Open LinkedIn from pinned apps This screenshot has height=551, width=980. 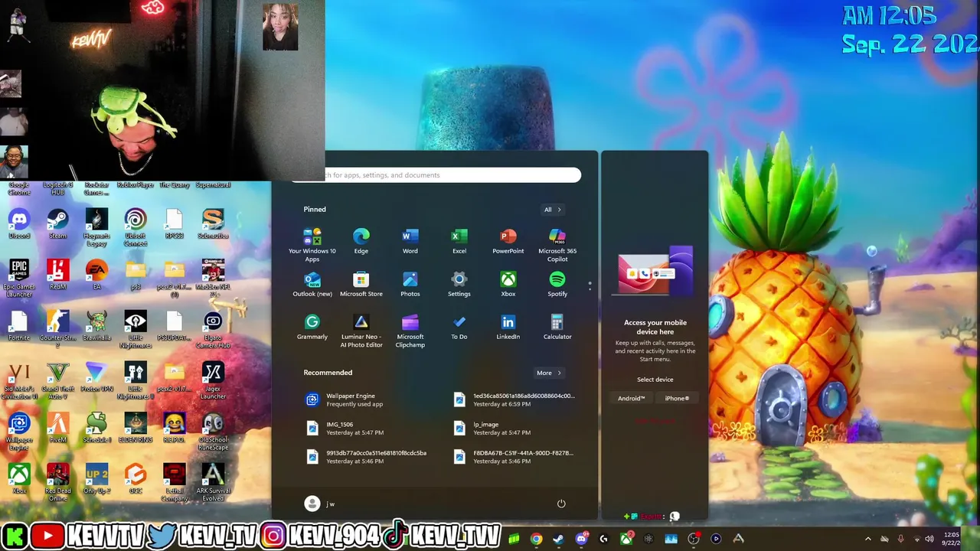tap(508, 327)
